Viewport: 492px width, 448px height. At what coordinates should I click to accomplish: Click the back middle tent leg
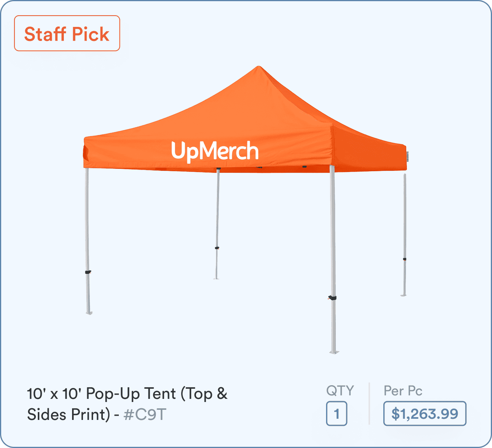point(217,224)
